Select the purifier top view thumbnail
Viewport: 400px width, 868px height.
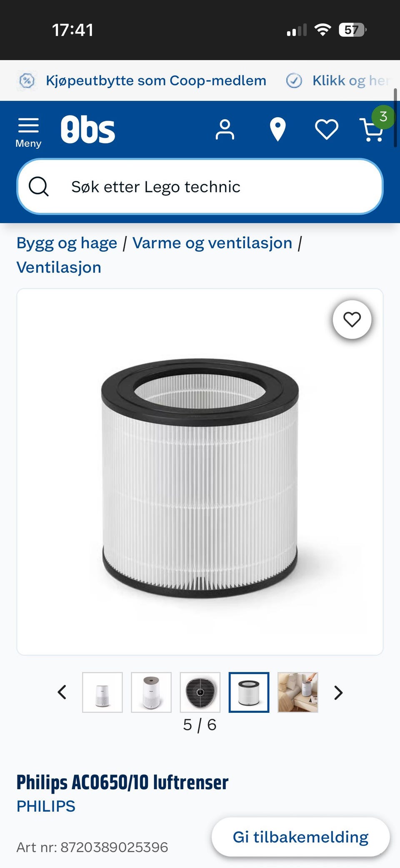200,692
